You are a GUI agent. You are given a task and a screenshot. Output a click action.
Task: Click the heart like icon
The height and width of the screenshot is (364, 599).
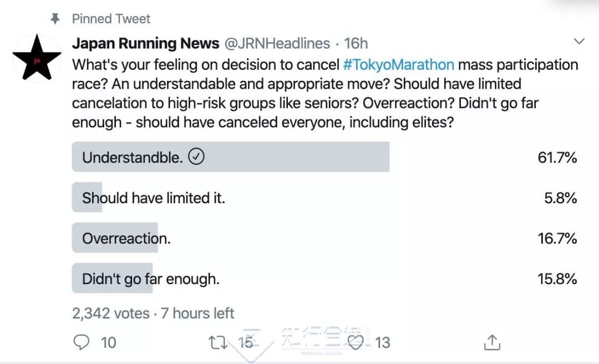[x=355, y=342]
